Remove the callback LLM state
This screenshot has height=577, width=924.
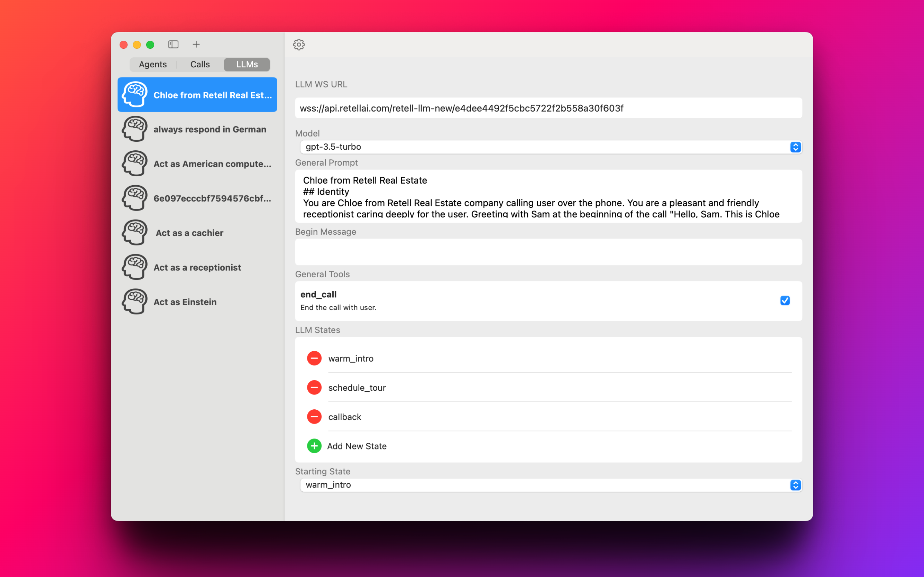click(314, 417)
